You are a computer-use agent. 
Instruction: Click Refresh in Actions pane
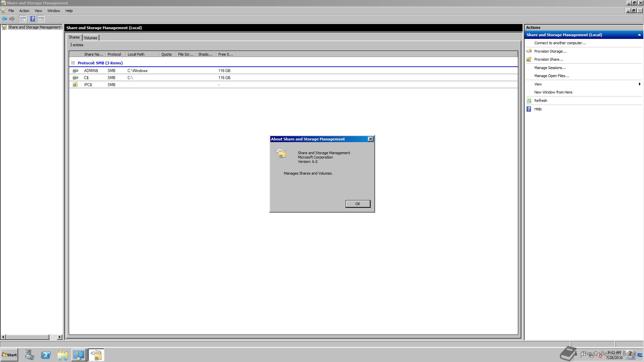click(x=540, y=101)
